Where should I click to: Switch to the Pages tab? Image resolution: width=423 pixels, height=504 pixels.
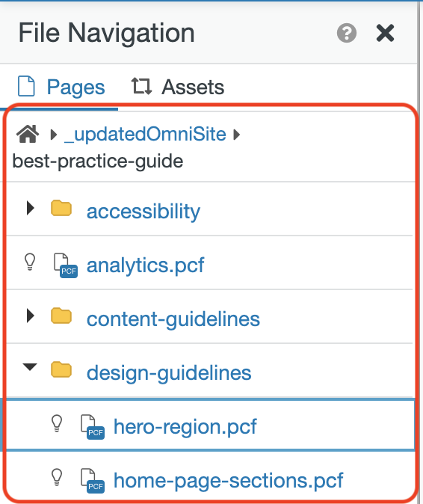click(61, 87)
